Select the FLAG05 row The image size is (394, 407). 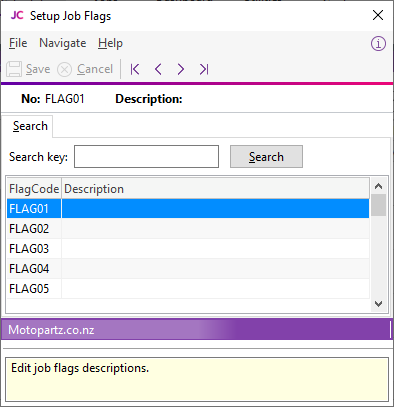tap(188, 289)
